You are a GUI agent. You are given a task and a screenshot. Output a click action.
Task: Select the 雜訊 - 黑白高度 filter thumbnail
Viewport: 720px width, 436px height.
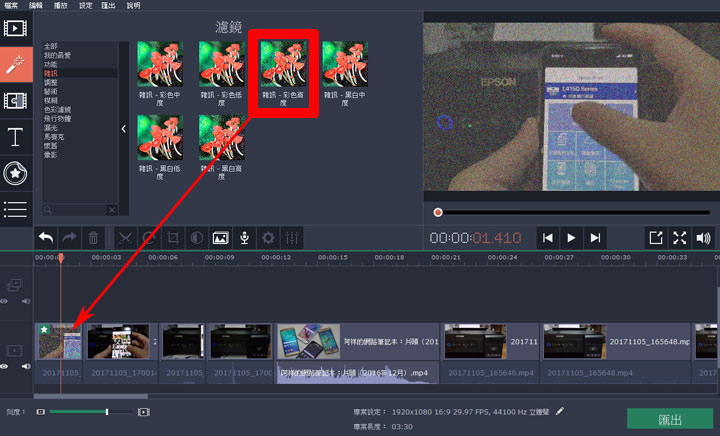pyautogui.click(x=221, y=138)
